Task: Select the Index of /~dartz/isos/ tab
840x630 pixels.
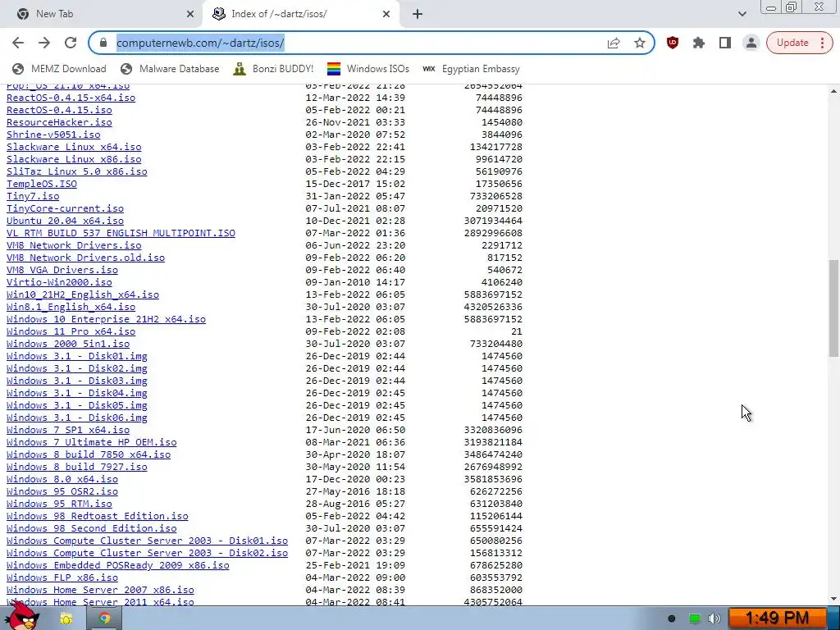Action: point(300,14)
